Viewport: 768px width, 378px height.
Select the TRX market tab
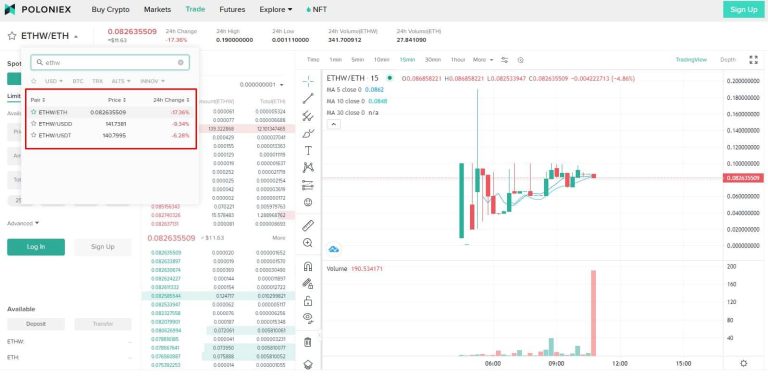97,81
